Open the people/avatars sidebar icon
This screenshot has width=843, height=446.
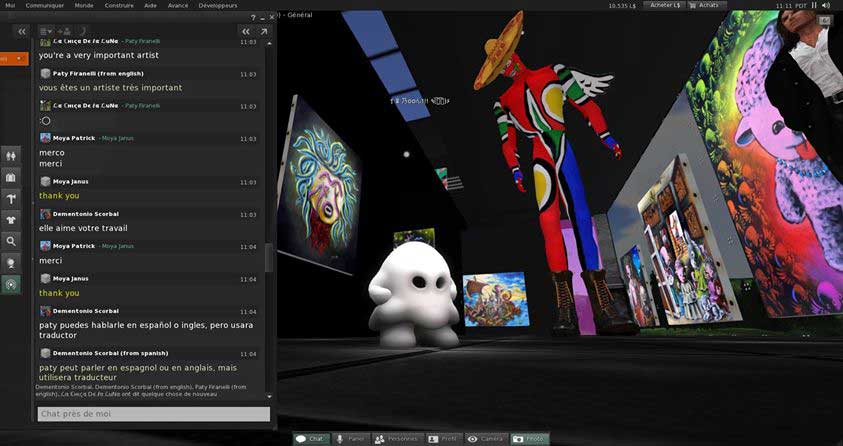(x=11, y=155)
